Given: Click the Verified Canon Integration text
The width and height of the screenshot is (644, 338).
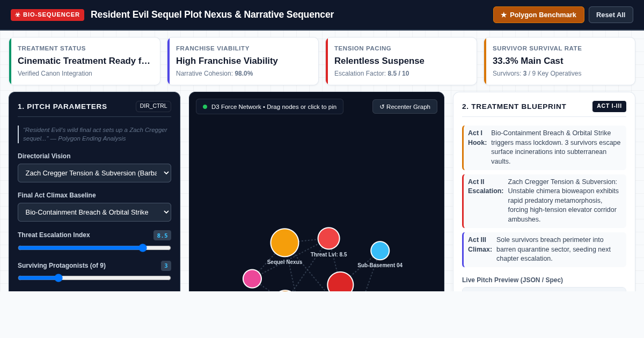Looking at the screenshot, I should (55, 74).
